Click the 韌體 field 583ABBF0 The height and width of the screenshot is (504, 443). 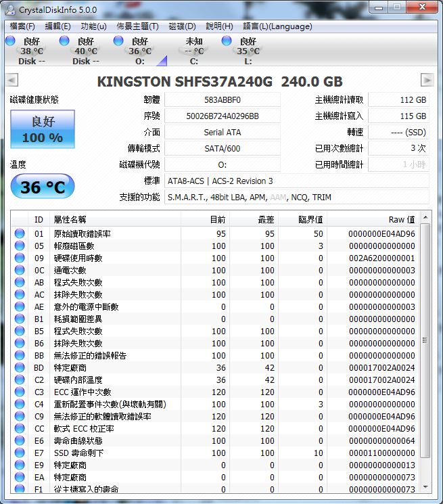(x=223, y=100)
